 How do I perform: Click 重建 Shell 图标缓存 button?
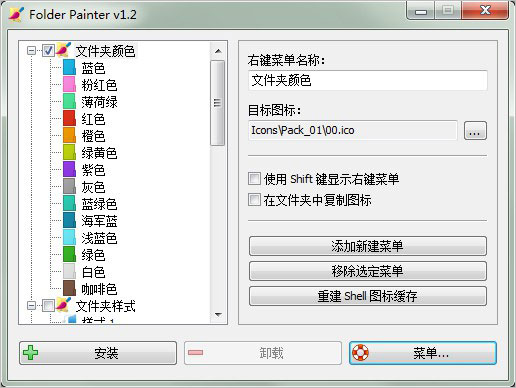click(368, 296)
